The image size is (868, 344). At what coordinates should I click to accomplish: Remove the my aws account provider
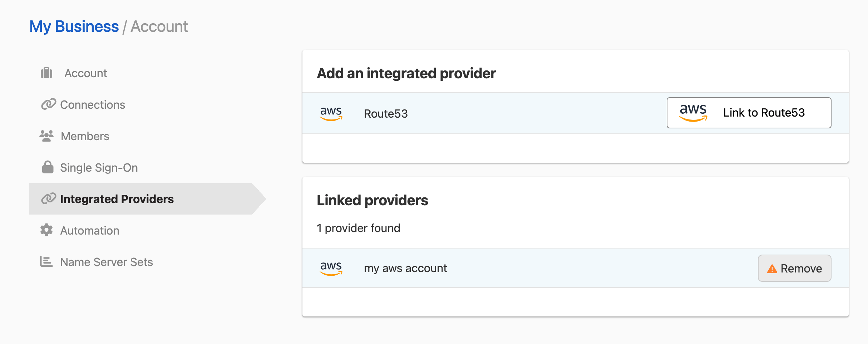click(x=794, y=268)
